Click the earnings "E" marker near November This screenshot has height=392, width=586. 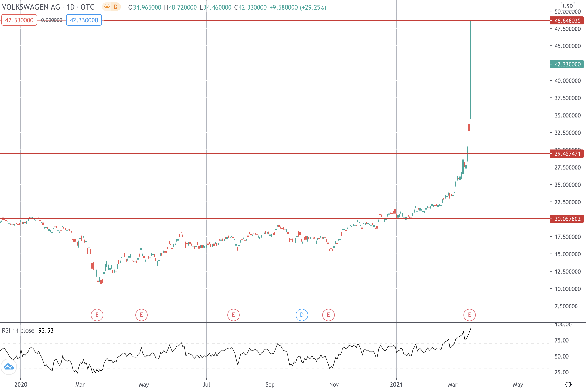click(328, 315)
